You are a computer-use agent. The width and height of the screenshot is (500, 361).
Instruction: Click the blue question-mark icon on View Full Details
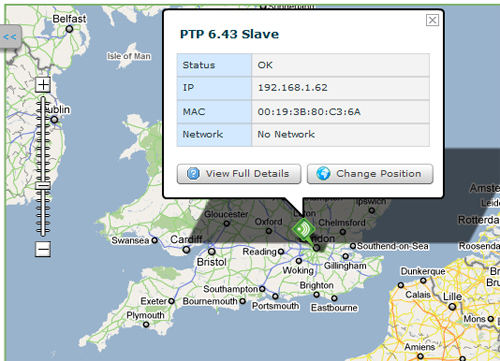point(193,174)
